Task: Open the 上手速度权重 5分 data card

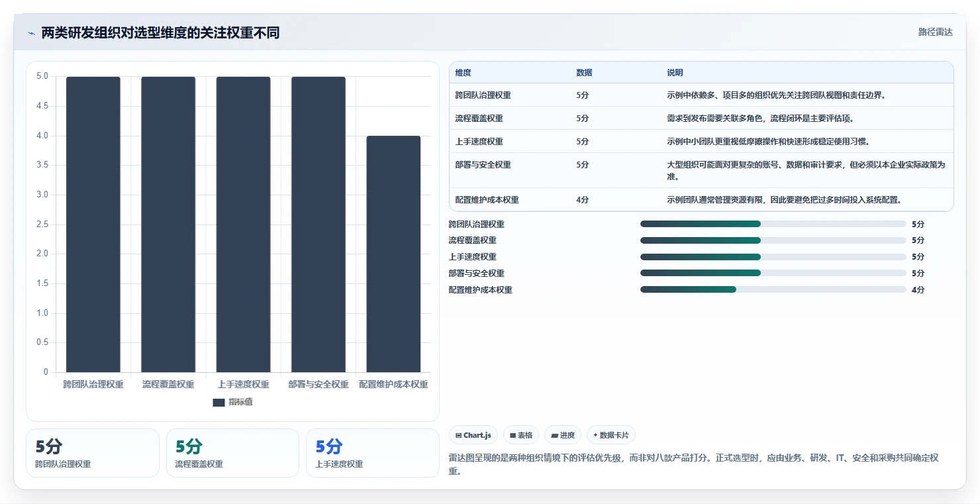Action: 373,453
